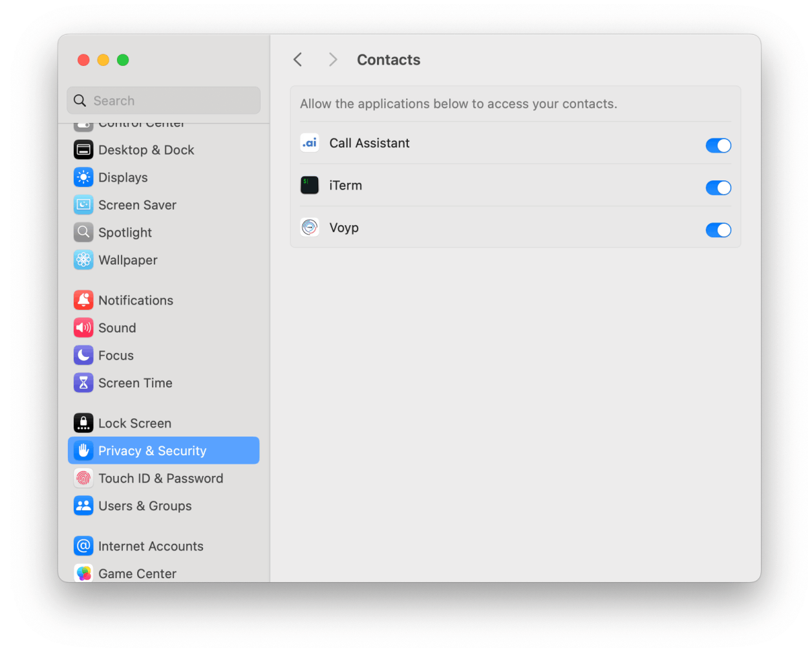Go back using the left chevron
This screenshot has height=648, width=812.
[297, 59]
